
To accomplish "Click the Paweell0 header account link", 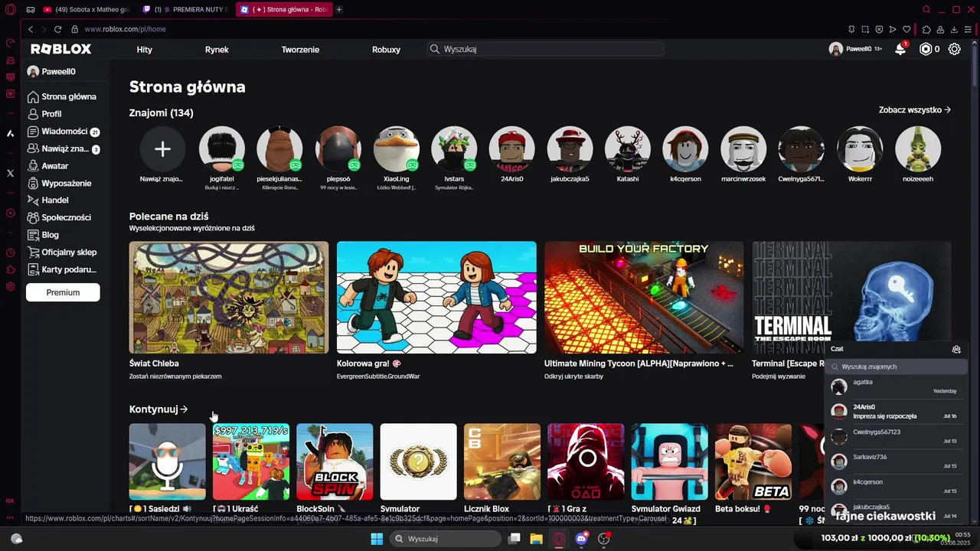I will point(854,49).
